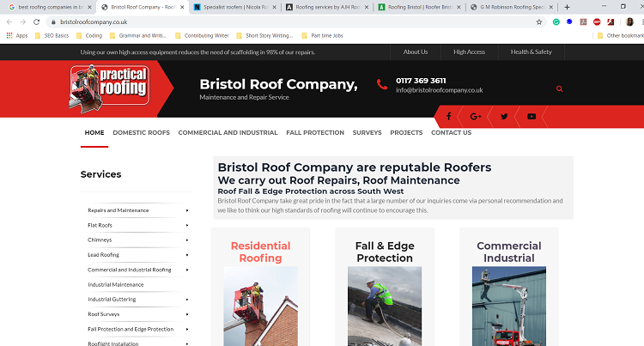Select HOME in the main navigation
This screenshot has width=644, height=346.
[x=94, y=132]
